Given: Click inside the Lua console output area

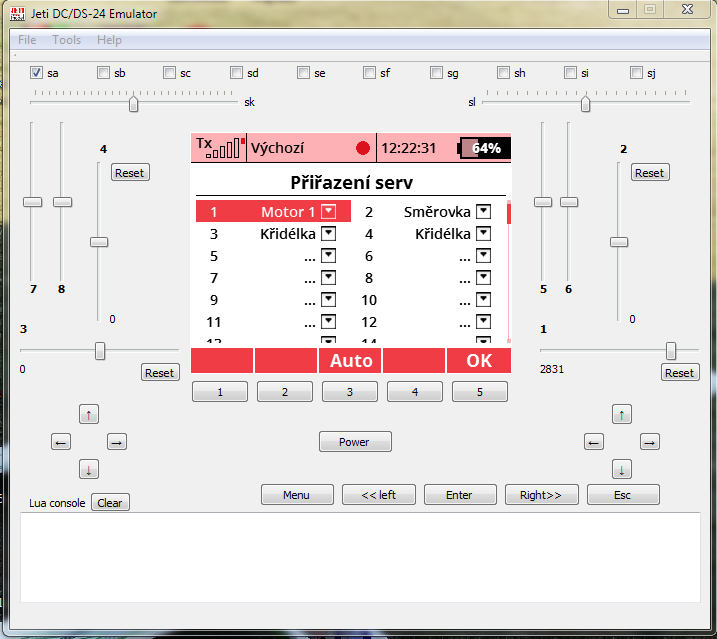Looking at the screenshot, I should (359, 556).
